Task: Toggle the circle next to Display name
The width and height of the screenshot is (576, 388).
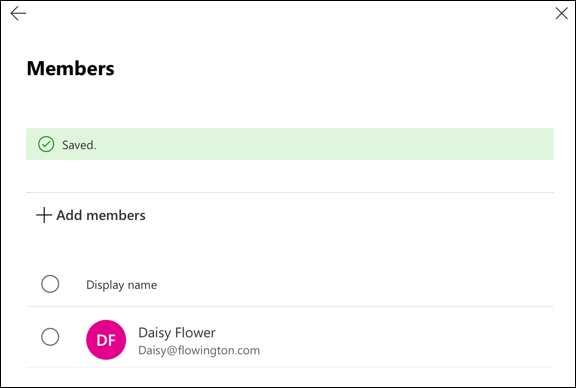Action: (50, 284)
